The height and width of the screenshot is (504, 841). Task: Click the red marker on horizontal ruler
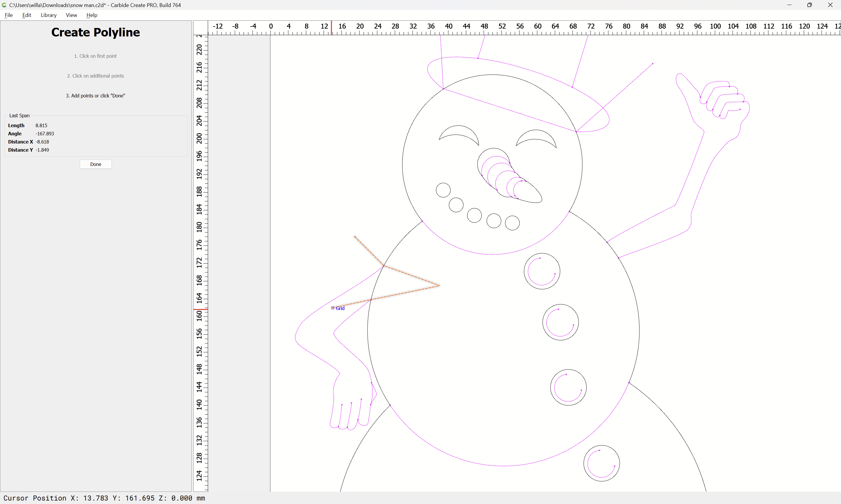coord(331,28)
